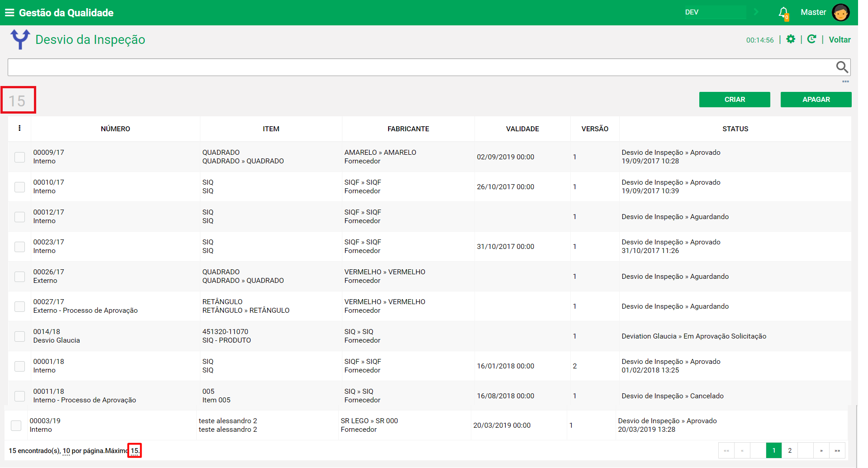Click AMARELO » AMARELO fabricante cell
The width and height of the screenshot is (868, 468).
[380, 153]
